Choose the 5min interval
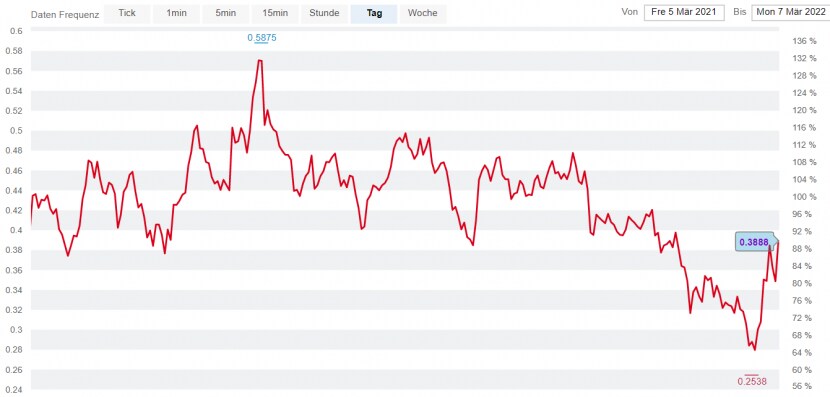Screen dimensions: 830x397 (226, 14)
